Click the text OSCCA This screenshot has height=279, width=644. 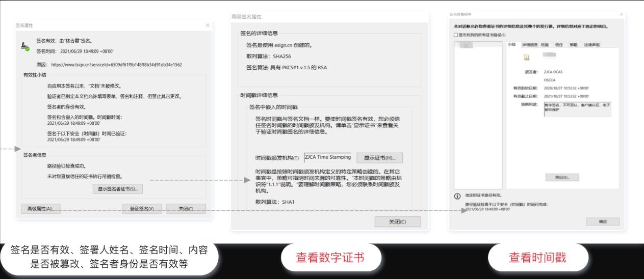550,80
